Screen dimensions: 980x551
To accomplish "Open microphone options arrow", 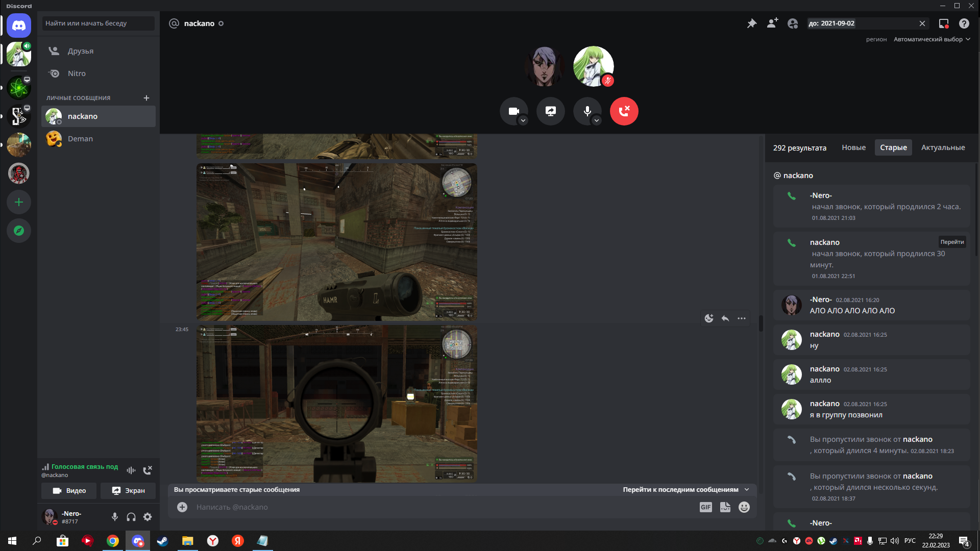I will point(597,121).
